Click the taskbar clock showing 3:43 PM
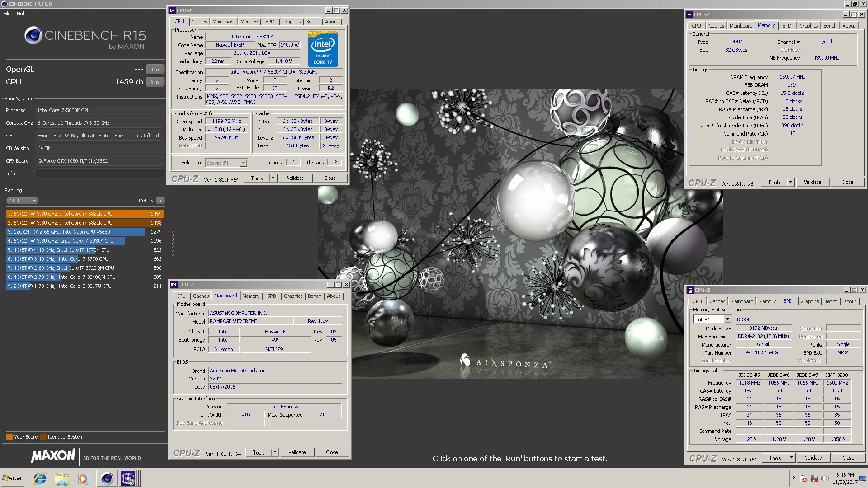Viewport: 868px width, 488px height. coord(845,479)
